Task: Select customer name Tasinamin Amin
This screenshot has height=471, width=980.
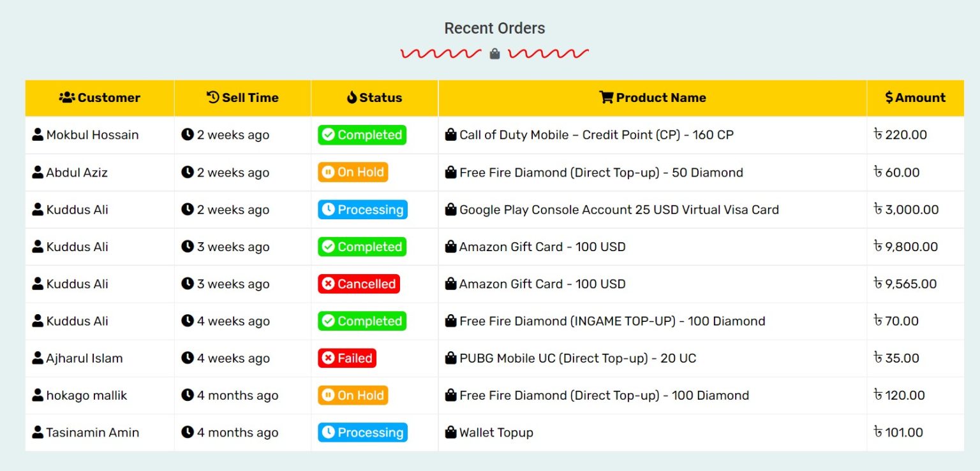Action: [x=93, y=432]
